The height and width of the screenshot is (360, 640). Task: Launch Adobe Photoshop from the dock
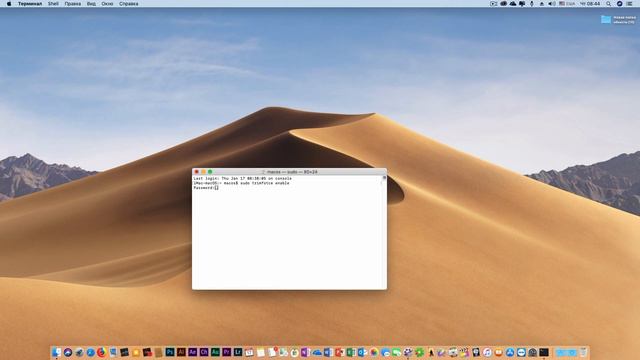(x=170, y=352)
